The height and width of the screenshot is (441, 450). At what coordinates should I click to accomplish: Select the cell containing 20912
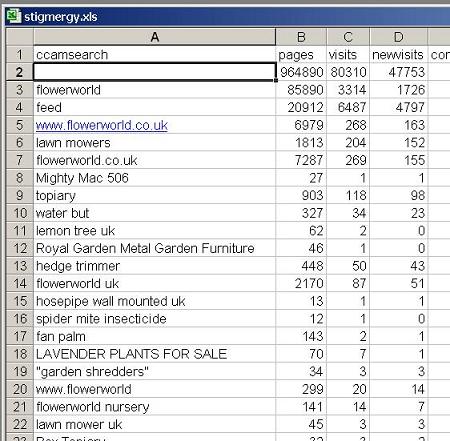coord(301,108)
